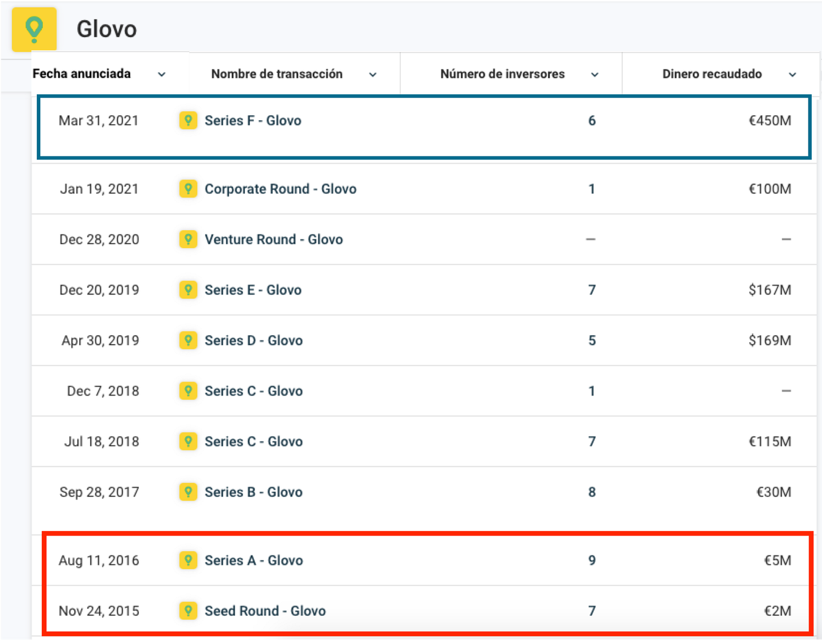Select the date Sep 28, 2017
822x644 pixels.
click(99, 492)
